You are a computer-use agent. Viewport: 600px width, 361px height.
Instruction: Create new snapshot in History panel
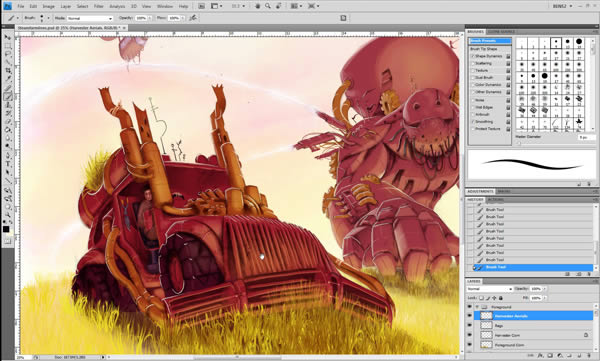point(578,274)
